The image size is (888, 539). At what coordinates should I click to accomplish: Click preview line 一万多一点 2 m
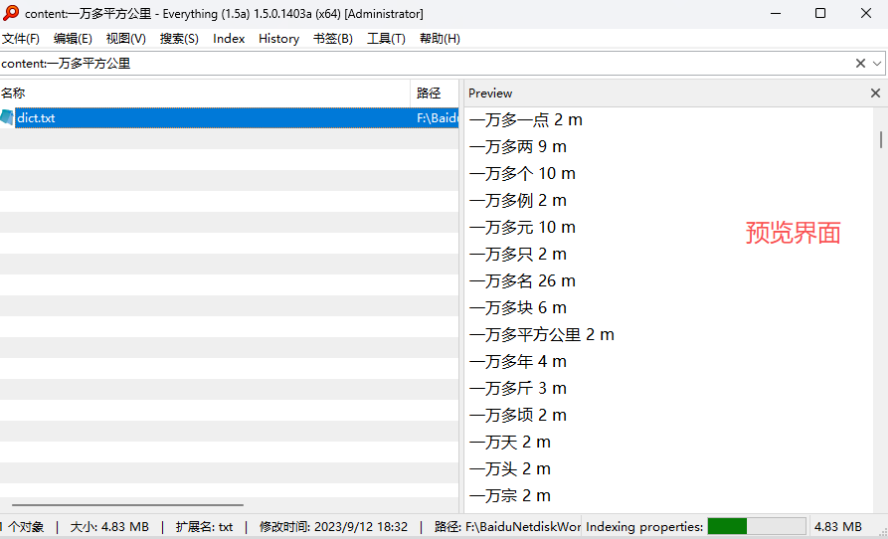coord(526,119)
